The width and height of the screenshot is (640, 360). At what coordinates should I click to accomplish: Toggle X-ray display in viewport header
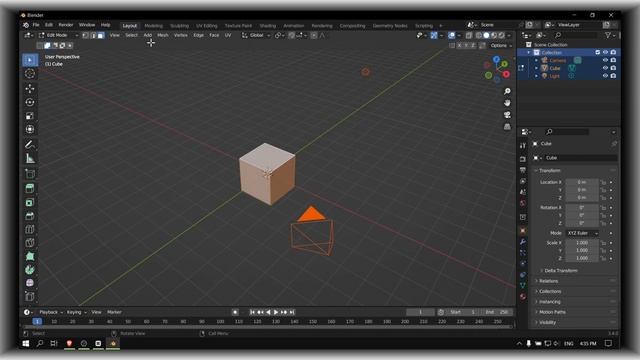(469, 36)
